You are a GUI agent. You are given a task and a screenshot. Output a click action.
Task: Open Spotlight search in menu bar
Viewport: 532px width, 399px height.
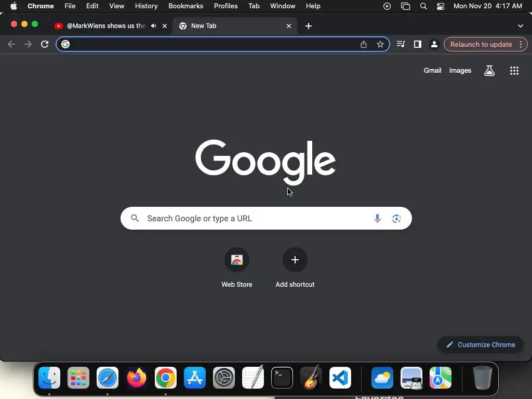[x=423, y=6]
